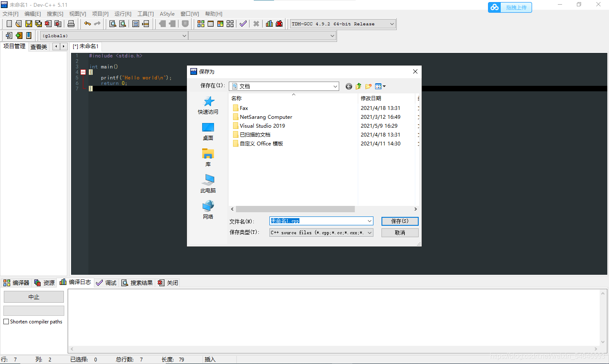Click the Compile four-squares icon
Viewport: 609px width, 364px height.
[x=201, y=24]
